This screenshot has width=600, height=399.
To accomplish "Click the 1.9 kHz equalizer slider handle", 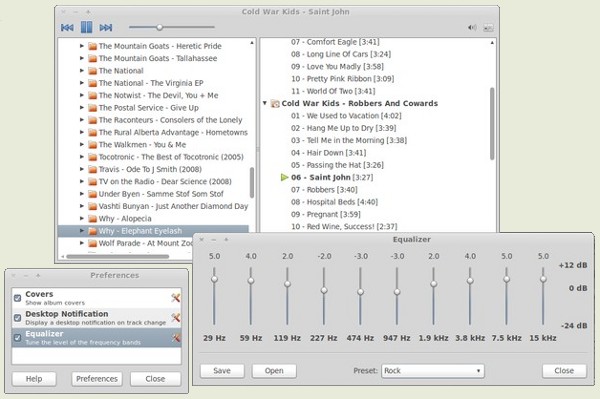I will 434,284.
